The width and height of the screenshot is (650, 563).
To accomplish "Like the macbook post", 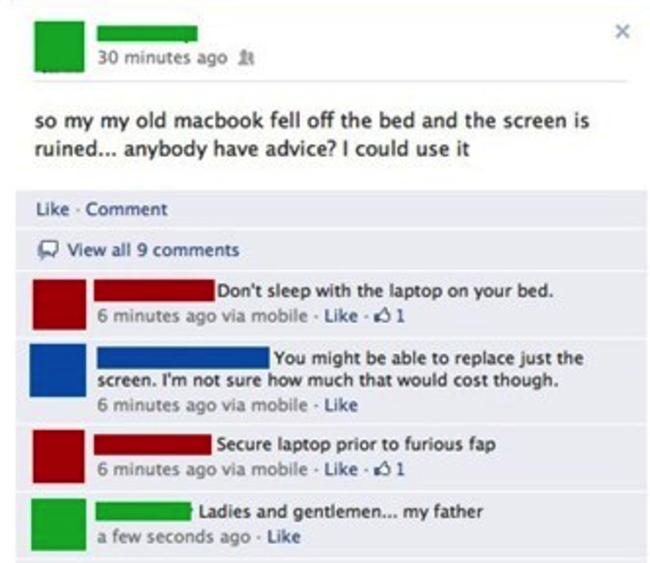I will [53, 209].
